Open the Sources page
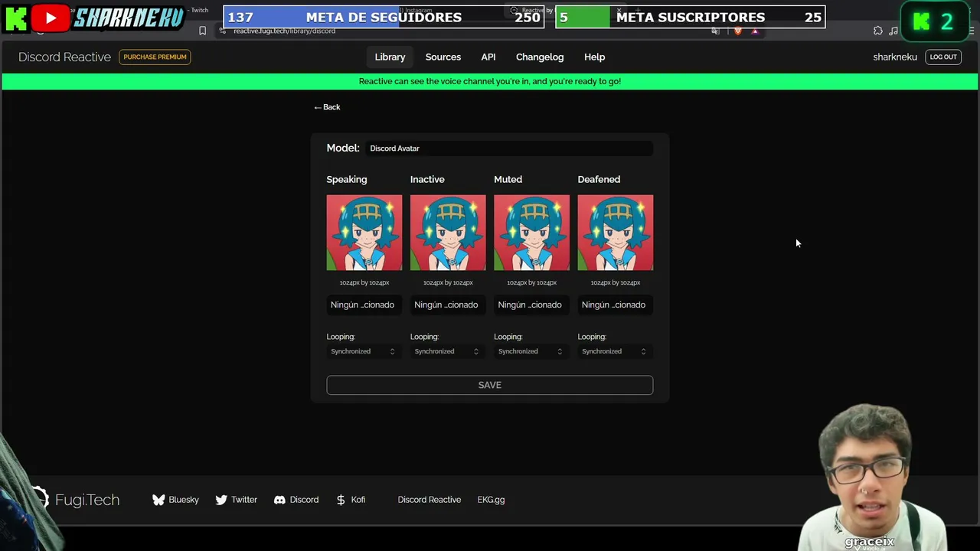 point(443,57)
